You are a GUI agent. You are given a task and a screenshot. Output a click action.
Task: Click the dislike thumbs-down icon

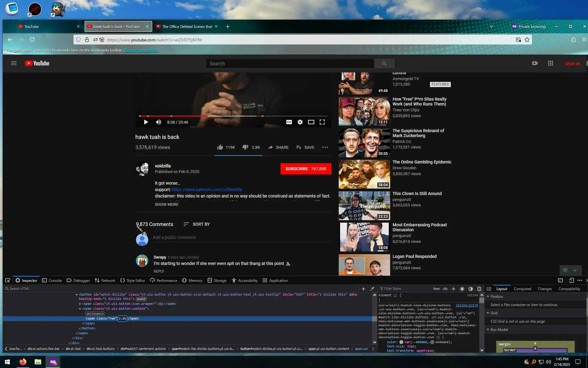pos(245,147)
